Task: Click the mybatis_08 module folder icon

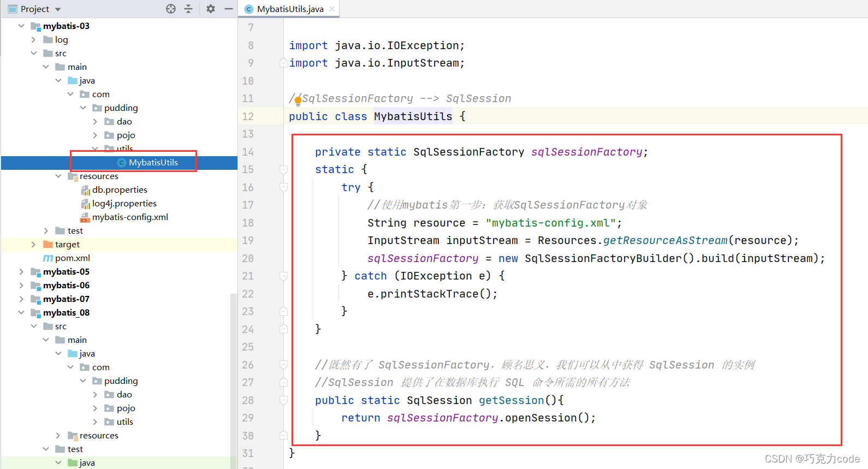Action: 36,312
